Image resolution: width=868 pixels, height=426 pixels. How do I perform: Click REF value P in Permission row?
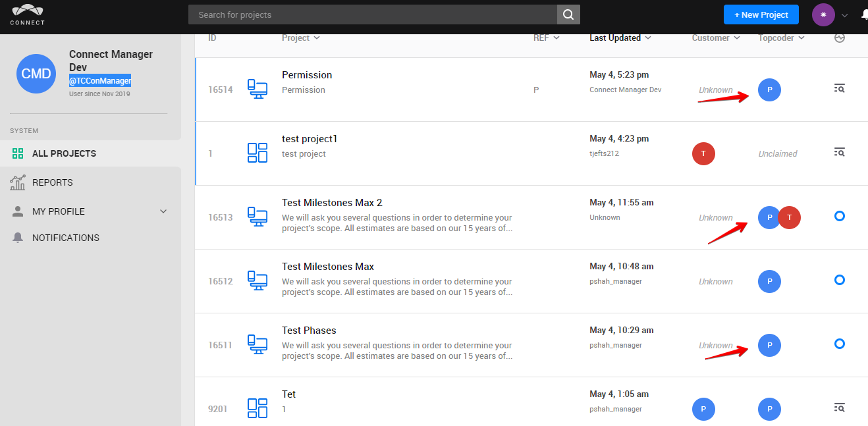pyautogui.click(x=536, y=90)
